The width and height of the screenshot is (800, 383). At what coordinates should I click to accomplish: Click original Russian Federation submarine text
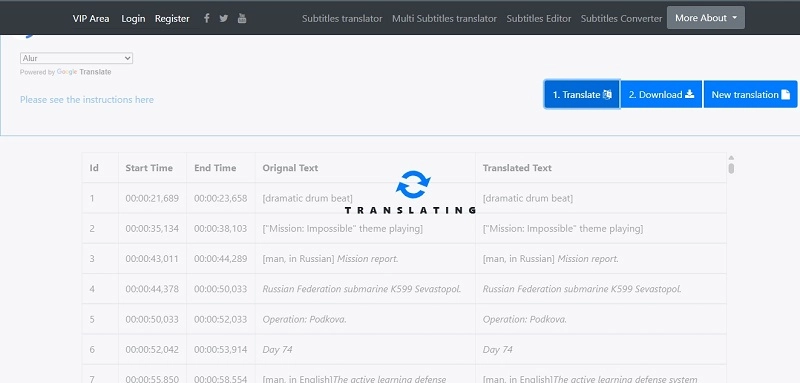[x=362, y=289]
